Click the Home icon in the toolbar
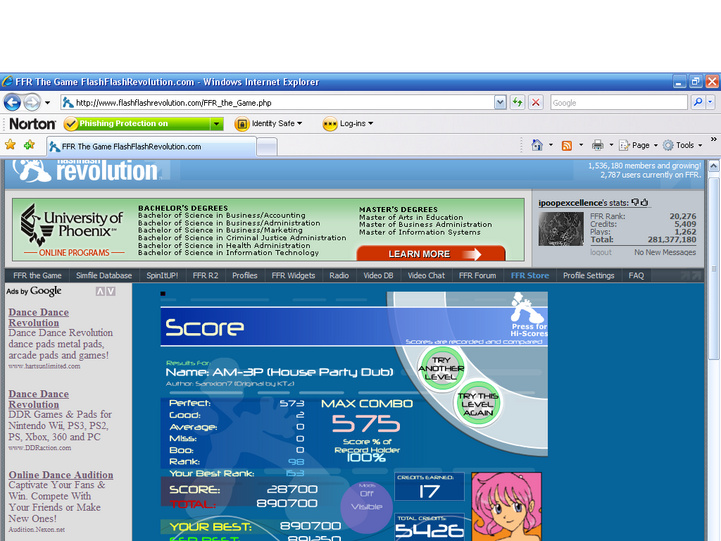This screenshot has height=541, width=721. [537, 145]
